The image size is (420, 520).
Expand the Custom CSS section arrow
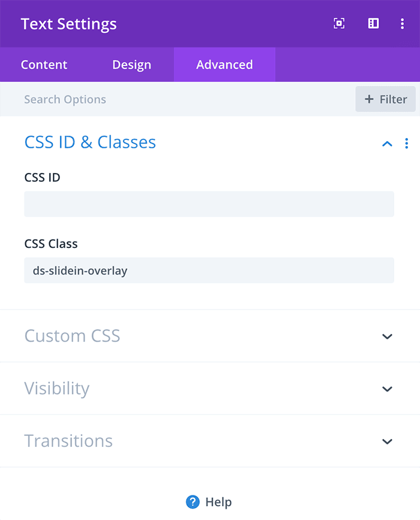(x=387, y=336)
